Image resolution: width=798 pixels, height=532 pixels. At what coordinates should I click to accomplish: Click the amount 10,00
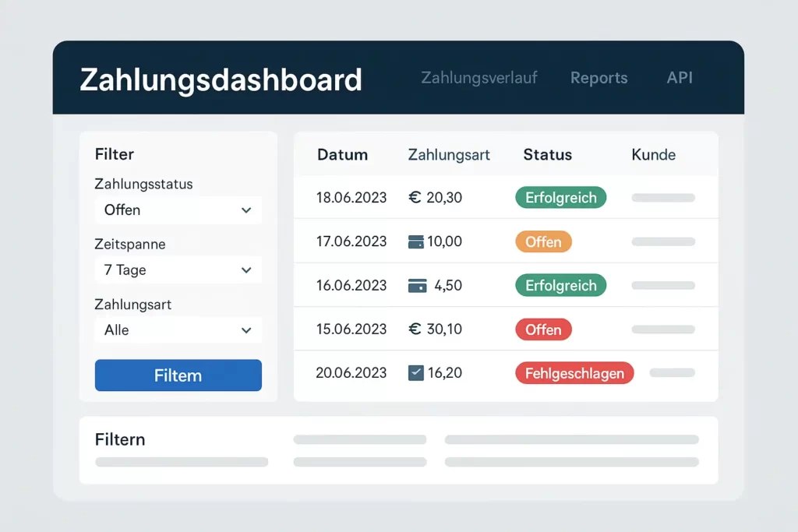click(444, 241)
